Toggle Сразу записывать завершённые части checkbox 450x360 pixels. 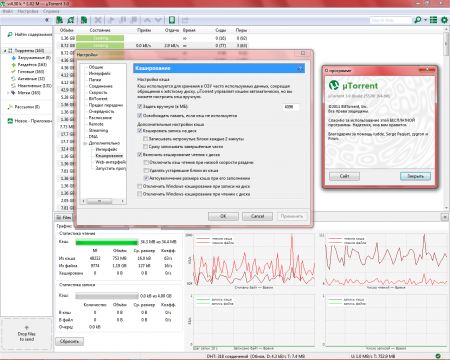146,147
